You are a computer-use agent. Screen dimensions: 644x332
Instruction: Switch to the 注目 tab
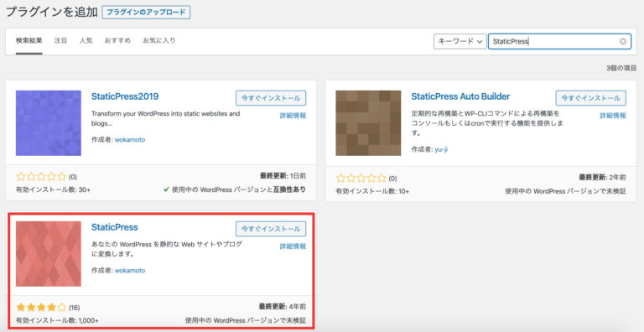[x=60, y=41]
